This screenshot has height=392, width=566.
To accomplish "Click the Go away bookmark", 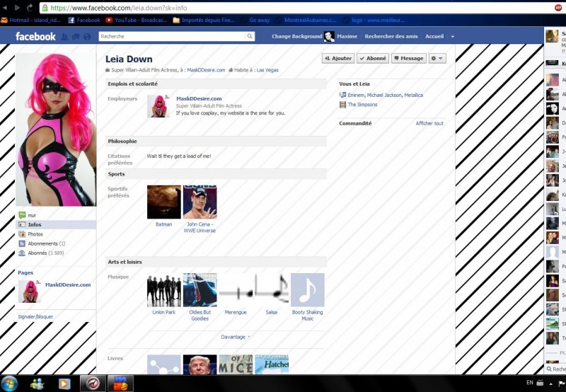I will pos(255,21).
